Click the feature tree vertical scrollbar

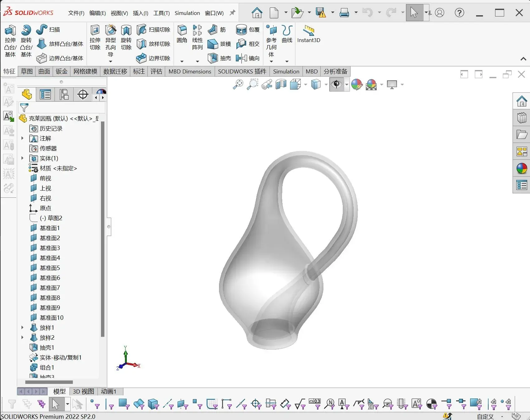[x=103, y=229]
